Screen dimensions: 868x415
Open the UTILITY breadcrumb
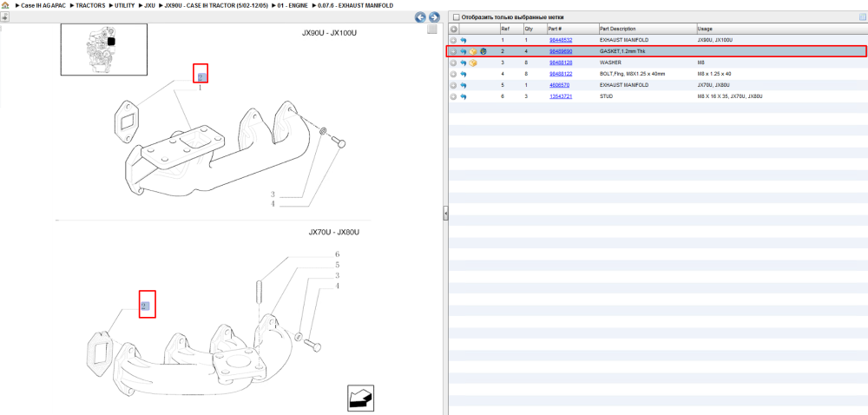(x=124, y=5)
